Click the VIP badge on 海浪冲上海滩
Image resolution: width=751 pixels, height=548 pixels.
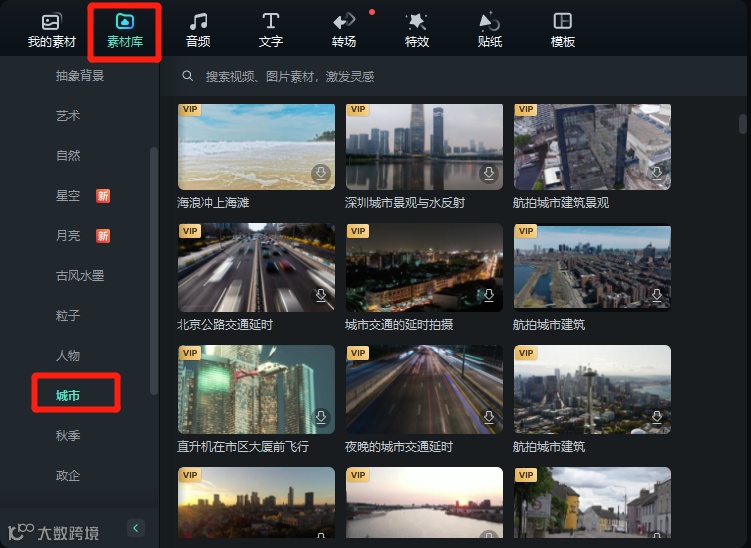coord(189,110)
